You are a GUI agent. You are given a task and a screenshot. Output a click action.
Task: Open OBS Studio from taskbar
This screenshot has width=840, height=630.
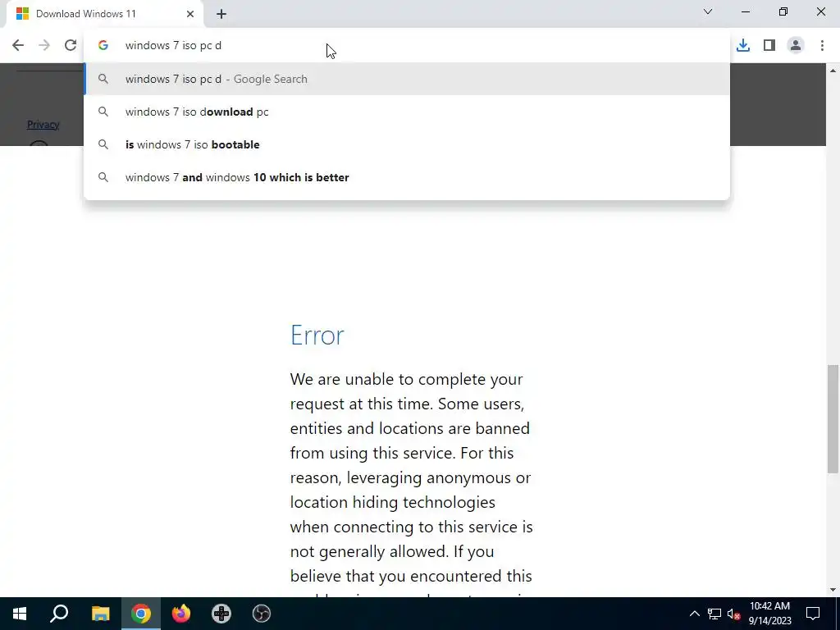point(262,614)
